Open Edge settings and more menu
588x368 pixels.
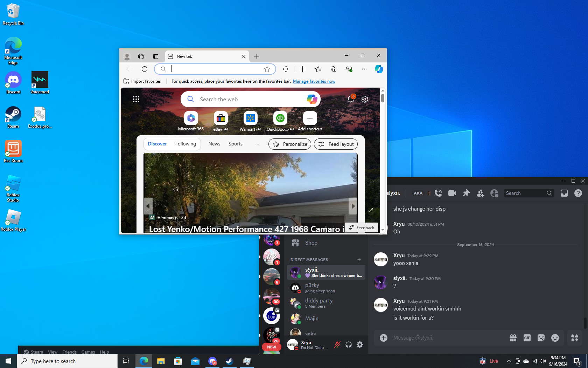point(364,69)
